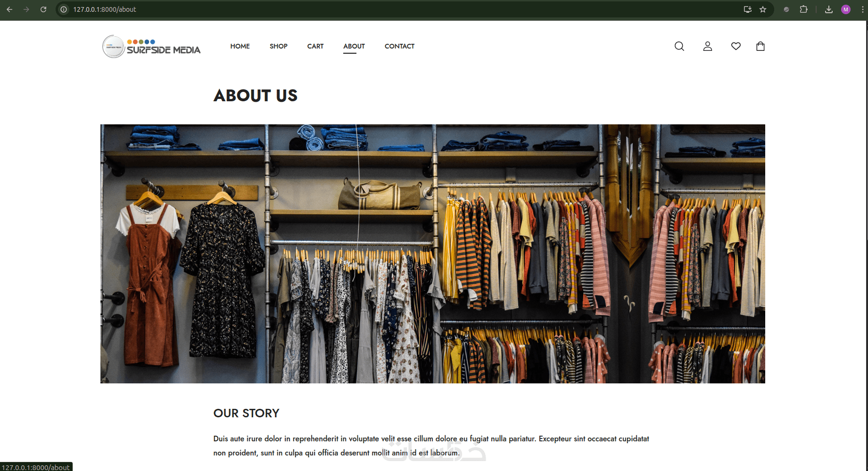
Task: Click the Surfside Media logo
Action: (x=151, y=47)
